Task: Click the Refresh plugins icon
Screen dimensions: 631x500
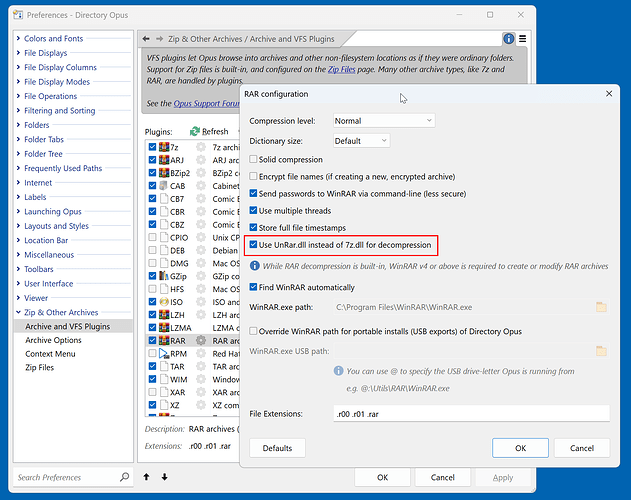Action: click(x=195, y=131)
